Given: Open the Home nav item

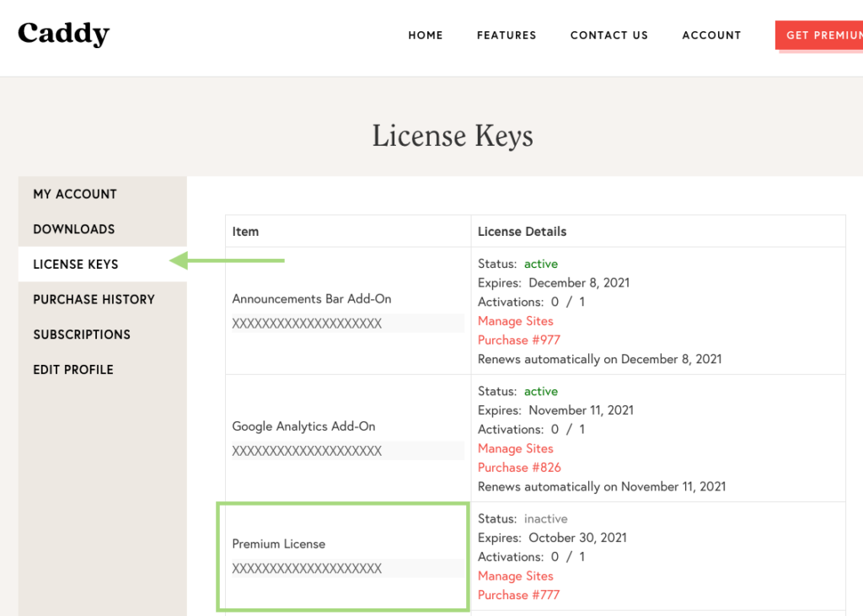Looking at the screenshot, I should point(426,35).
